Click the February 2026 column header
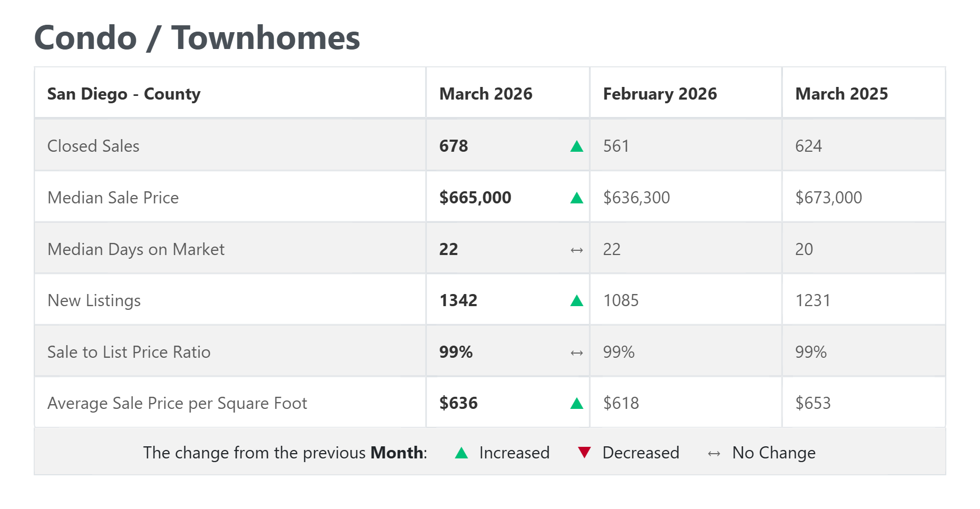 click(660, 94)
